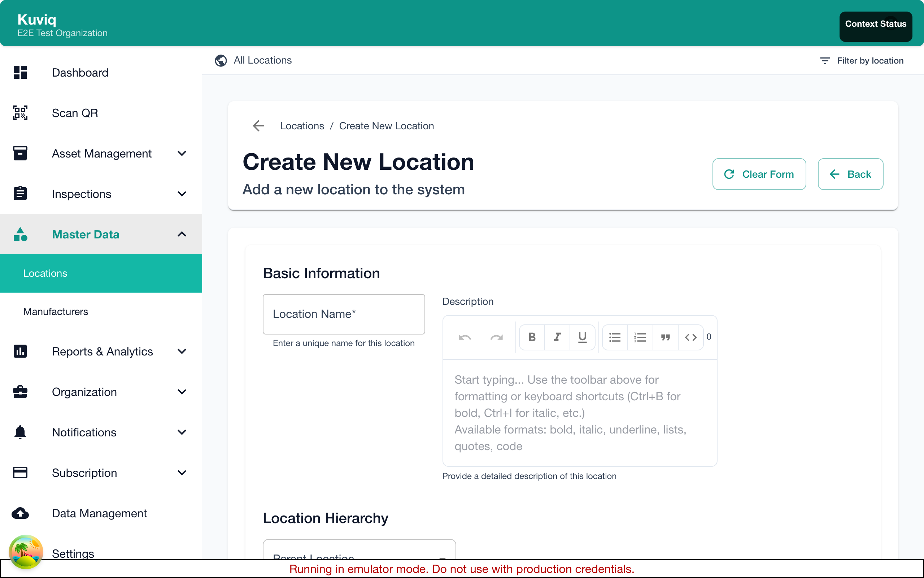Expand Reports & Analytics chevron
Viewport: 924px width, 578px height.
pyautogui.click(x=182, y=351)
